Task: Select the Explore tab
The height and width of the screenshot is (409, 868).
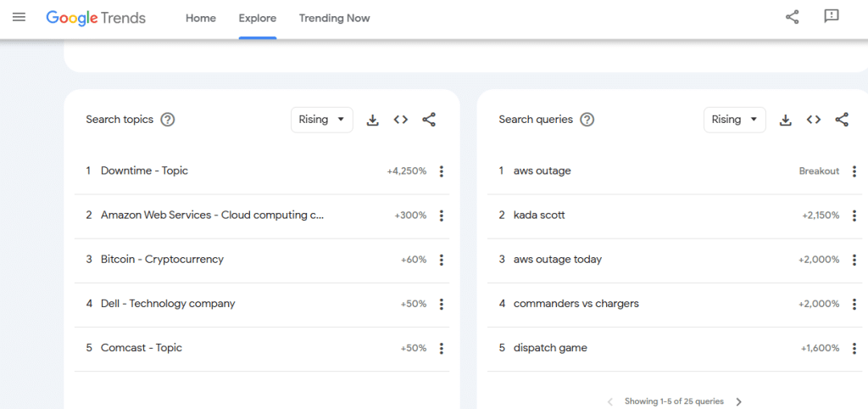Action: 258,19
